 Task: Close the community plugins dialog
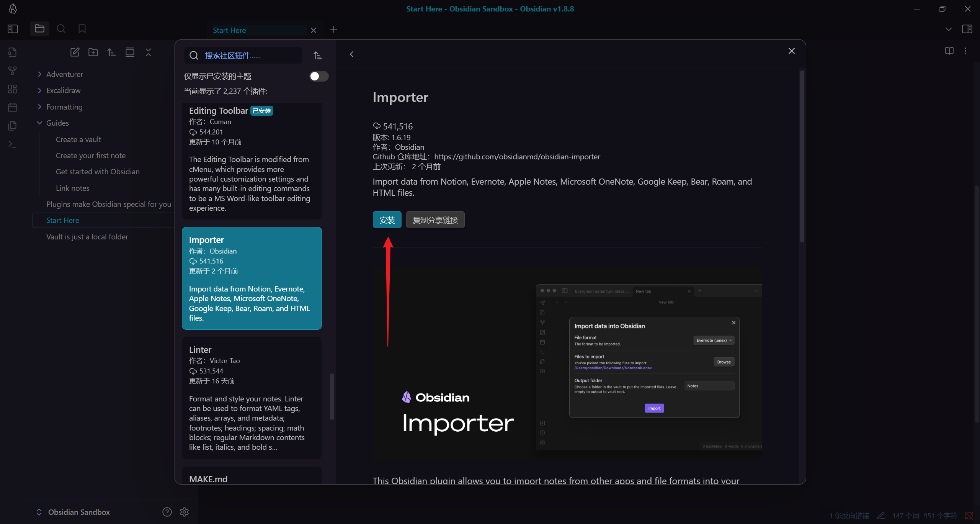pos(792,51)
